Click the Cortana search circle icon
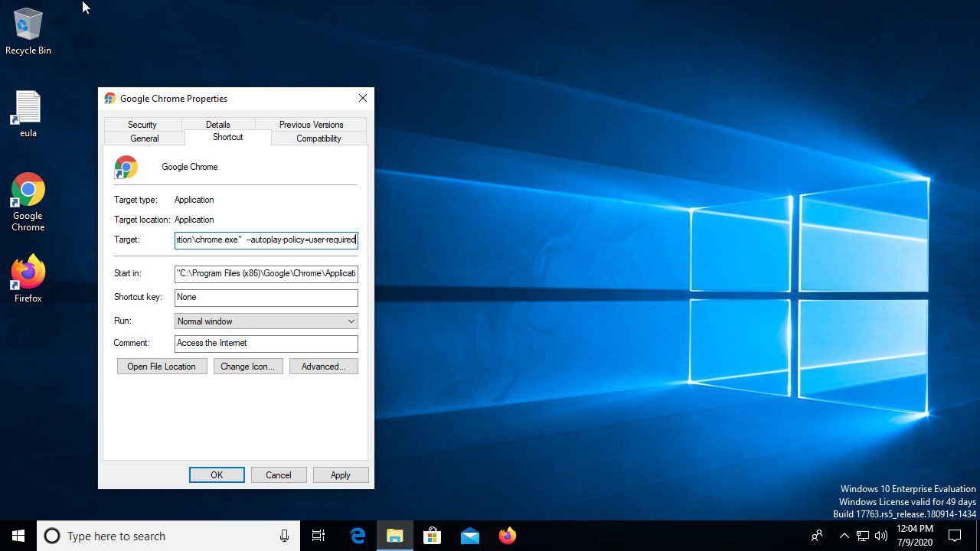 (x=52, y=536)
